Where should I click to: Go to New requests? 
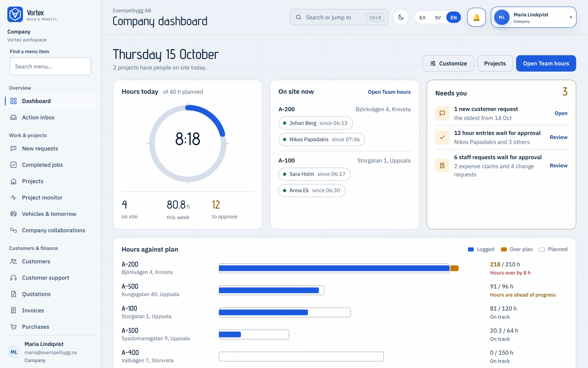point(50,149)
